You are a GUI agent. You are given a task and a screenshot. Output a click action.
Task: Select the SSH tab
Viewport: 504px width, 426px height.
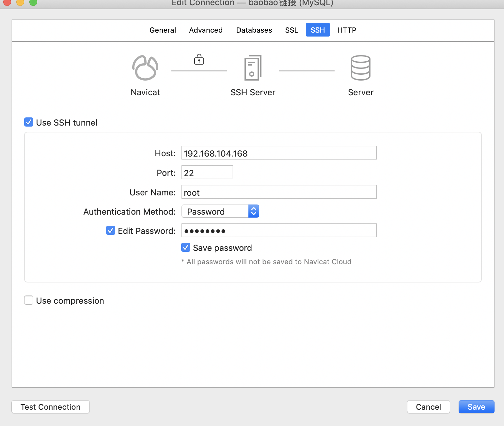point(318,30)
